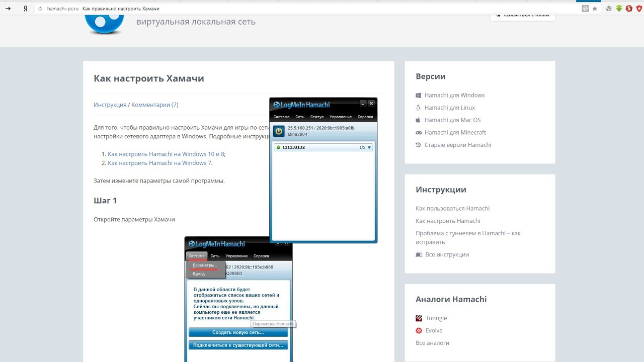This screenshot has height=362, width=644.
Task: Open Управление menu in top Hamachi window
Action: [x=341, y=117]
